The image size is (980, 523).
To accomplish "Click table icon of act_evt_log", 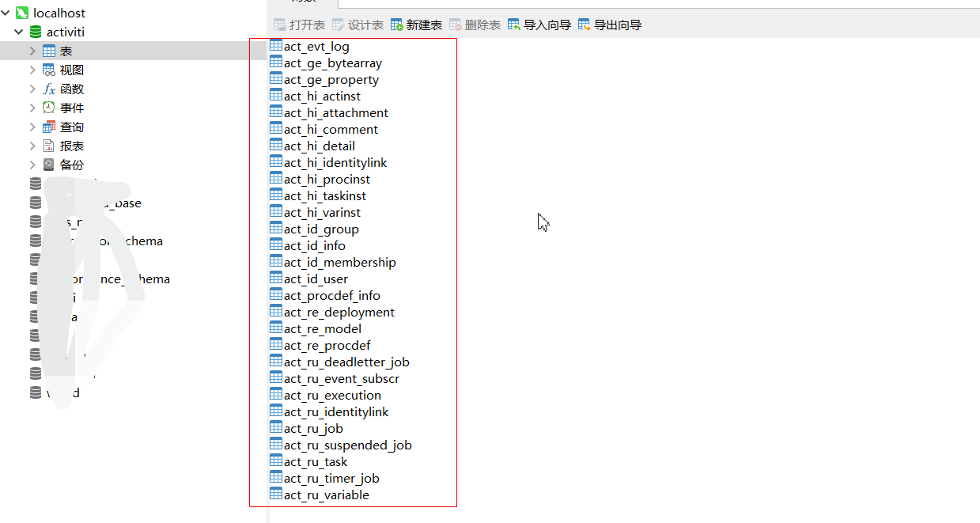I will click(x=276, y=45).
